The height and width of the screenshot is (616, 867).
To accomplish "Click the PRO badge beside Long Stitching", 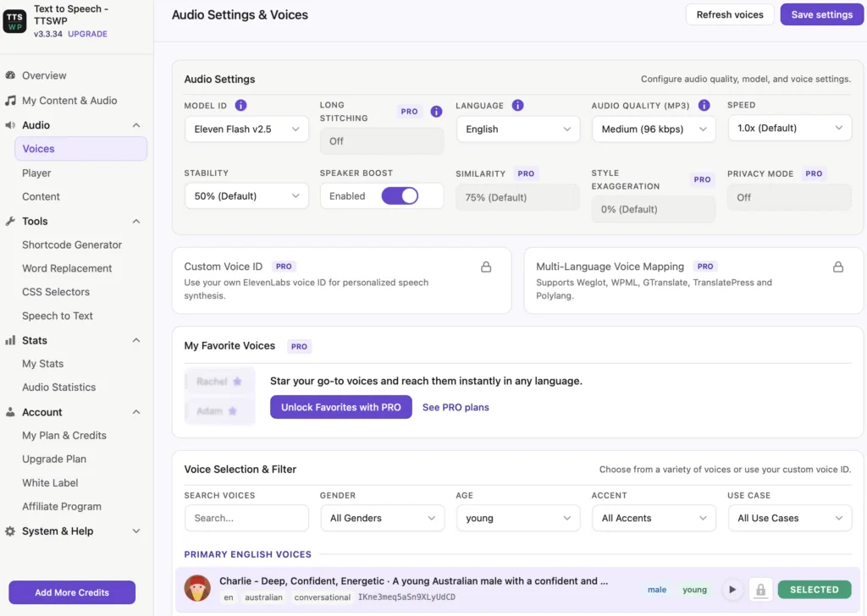I will pyautogui.click(x=409, y=112).
